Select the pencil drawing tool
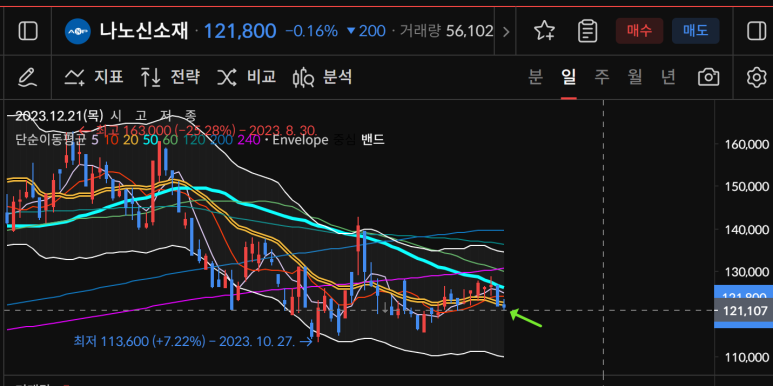This screenshot has height=386, width=773. (x=28, y=77)
